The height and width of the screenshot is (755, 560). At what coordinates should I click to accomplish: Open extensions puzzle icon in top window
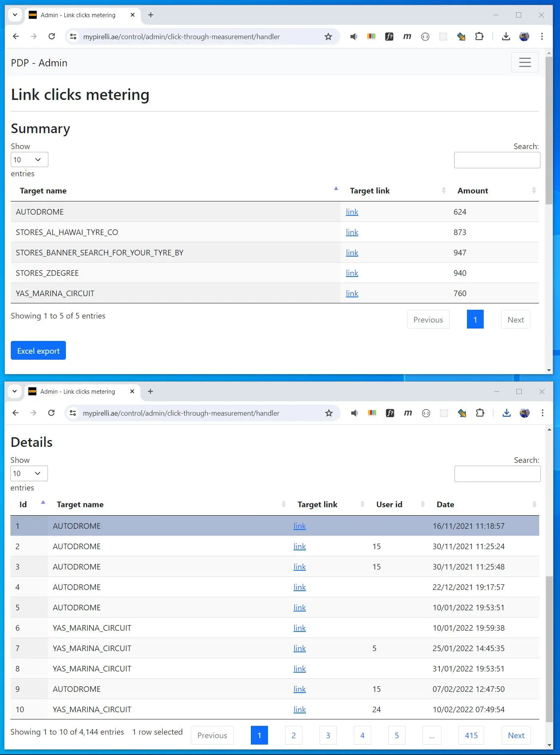[479, 37]
